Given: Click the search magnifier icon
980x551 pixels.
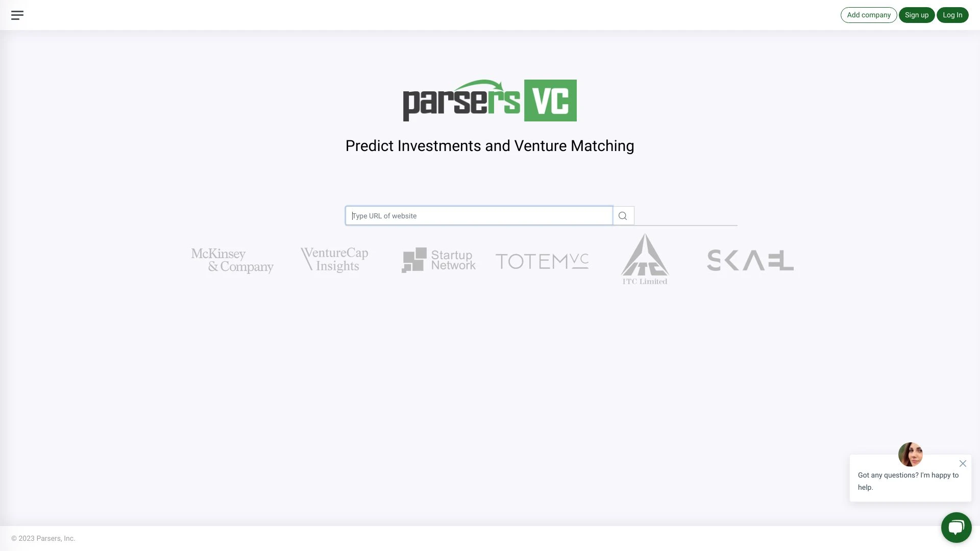Looking at the screenshot, I should tap(623, 215).
